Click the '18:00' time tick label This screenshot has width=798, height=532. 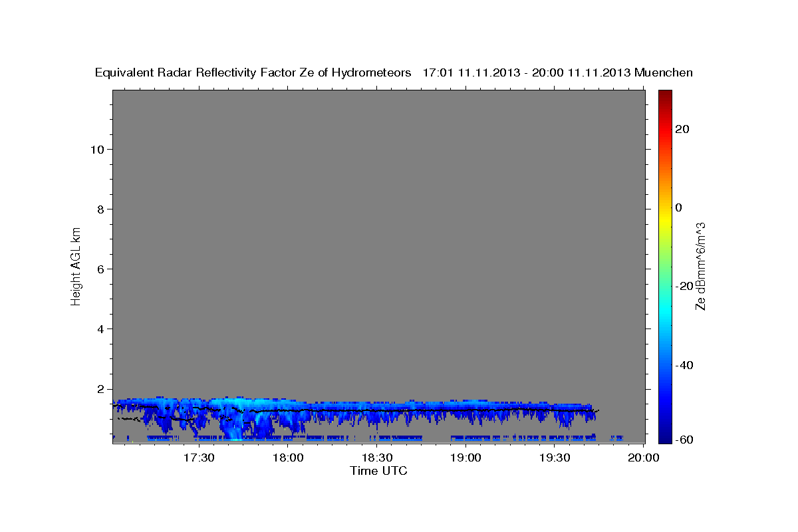point(289,458)
